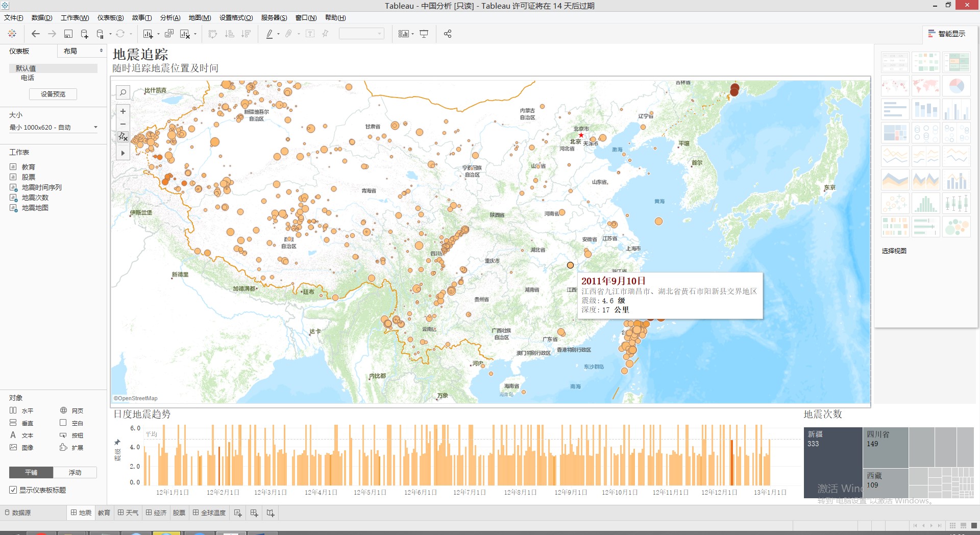Screen dimensions: 980x535
Task: Open the blank toolbar combo box
Action: (x=361, y=34)
